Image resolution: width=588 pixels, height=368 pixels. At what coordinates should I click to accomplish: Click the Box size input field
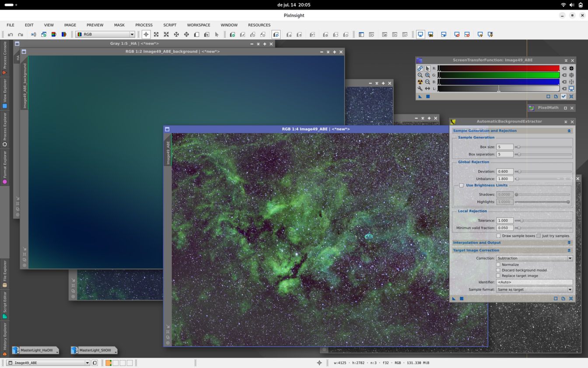[x=504, y=147]
